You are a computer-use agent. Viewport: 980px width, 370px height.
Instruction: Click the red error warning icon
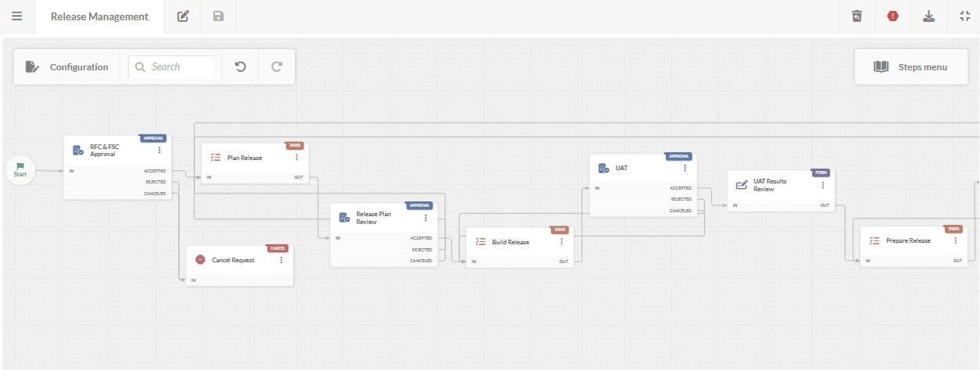coord(892,16)
